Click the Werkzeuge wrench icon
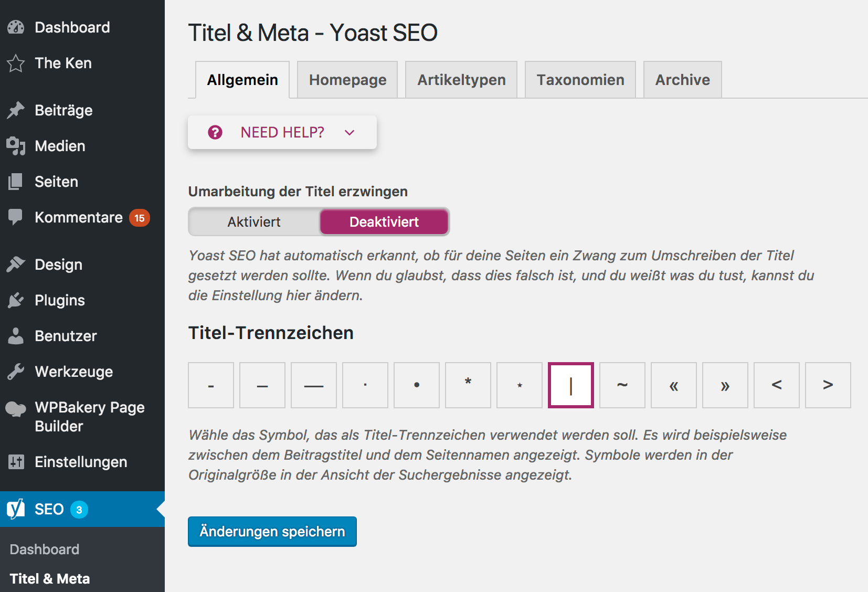 click(x=16, y=372)
